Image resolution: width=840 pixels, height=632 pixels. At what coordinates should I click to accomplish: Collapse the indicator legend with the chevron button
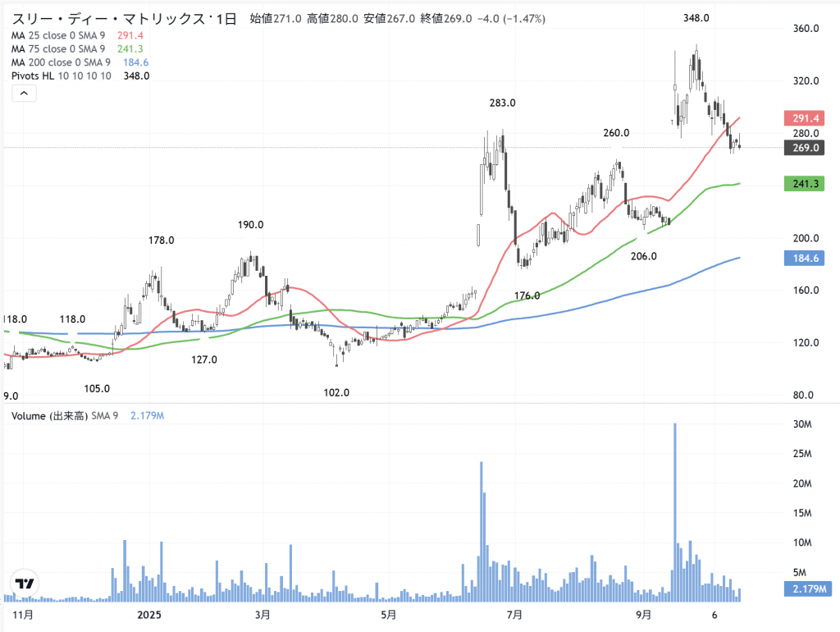click(x=24, y=94)
